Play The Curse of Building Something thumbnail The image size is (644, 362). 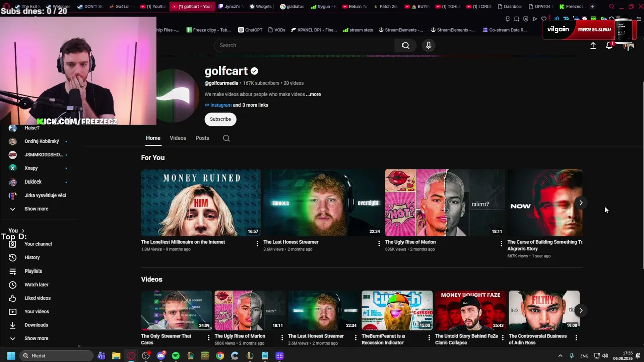point(545,203)
